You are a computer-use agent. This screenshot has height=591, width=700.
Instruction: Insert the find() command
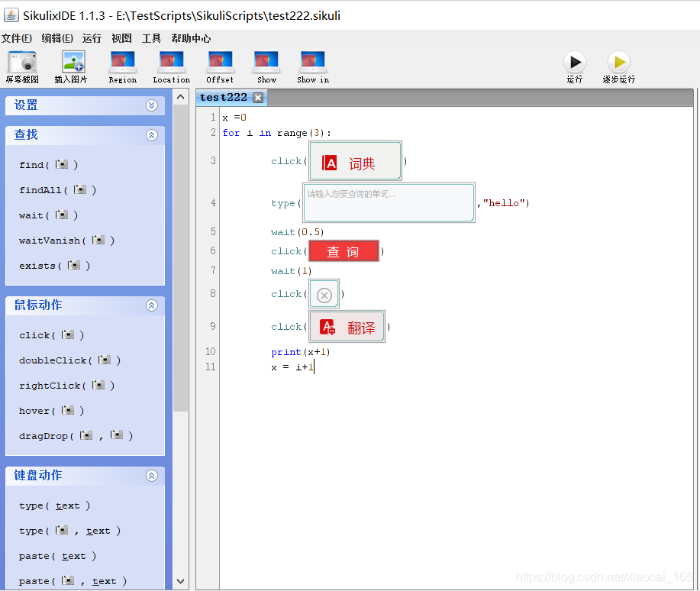(49, 165)
